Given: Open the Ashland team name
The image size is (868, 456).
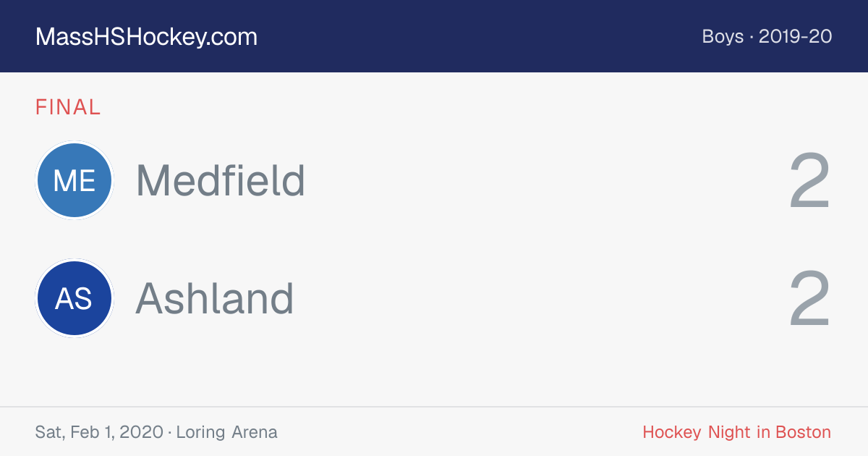Looking at the screenshot, I should (x=215, y=298).
